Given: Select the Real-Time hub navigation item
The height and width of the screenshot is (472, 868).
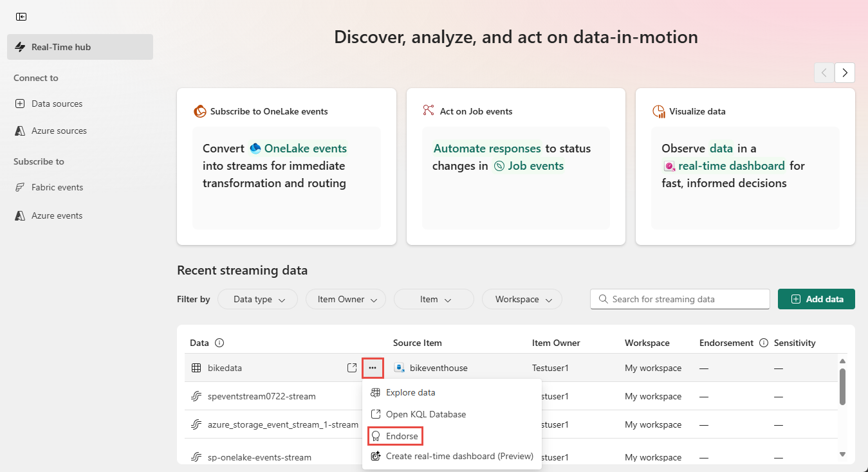Looking at the screenshot, I should click(x=80, y=47).
